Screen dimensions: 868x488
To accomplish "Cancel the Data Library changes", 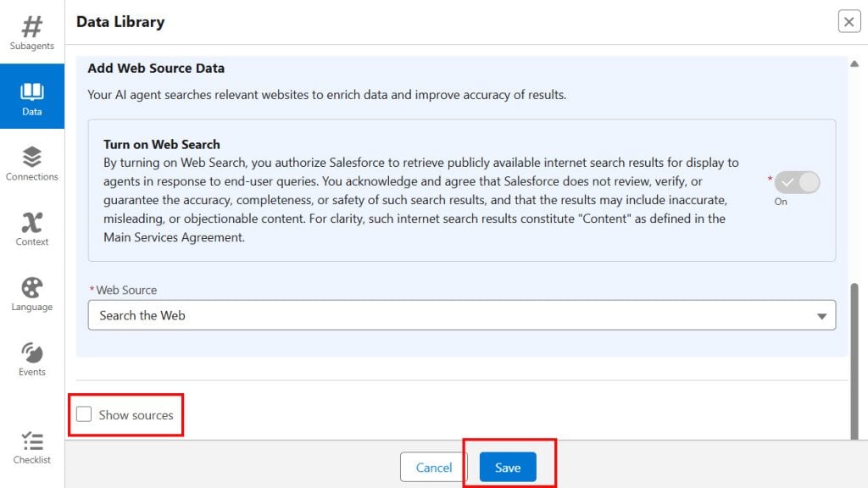I will tap(433, 467).
